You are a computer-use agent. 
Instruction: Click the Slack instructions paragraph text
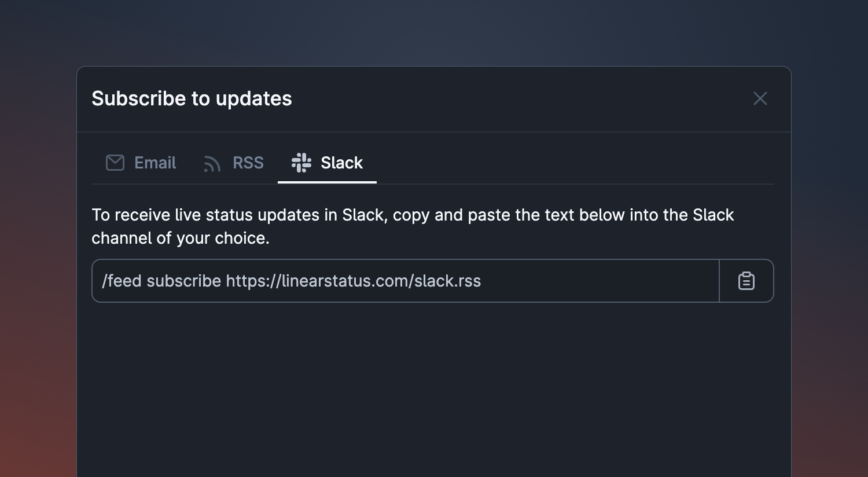(413, 226)
